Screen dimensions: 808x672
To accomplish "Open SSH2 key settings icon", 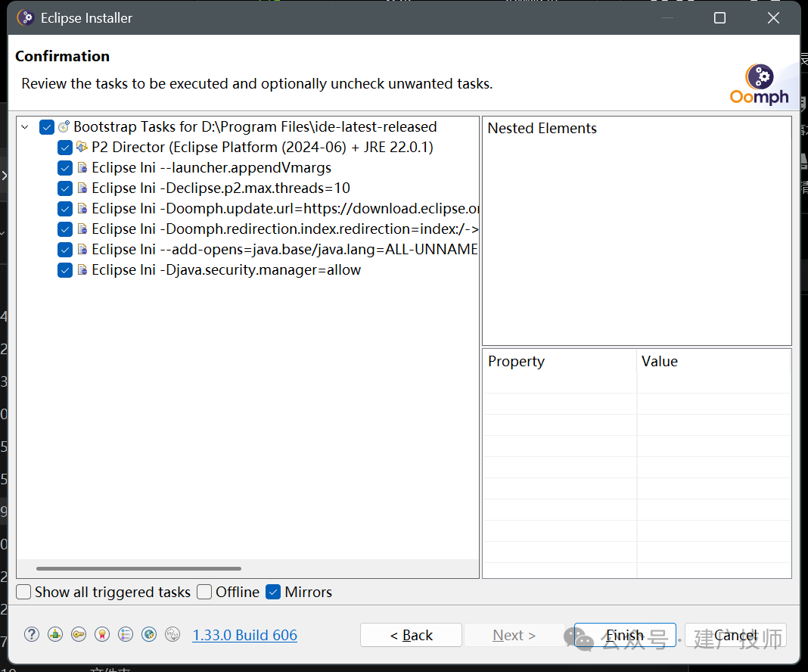I will pos(79,634).
